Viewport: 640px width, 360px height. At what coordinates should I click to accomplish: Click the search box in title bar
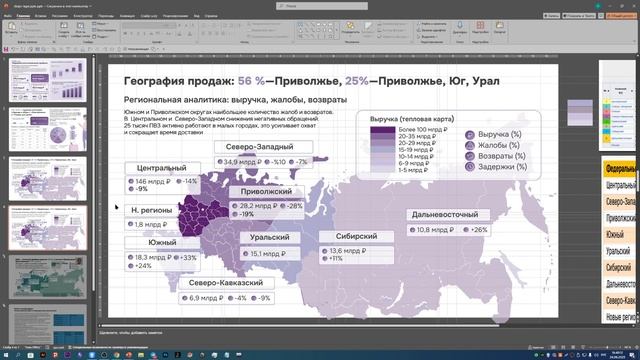322,6
